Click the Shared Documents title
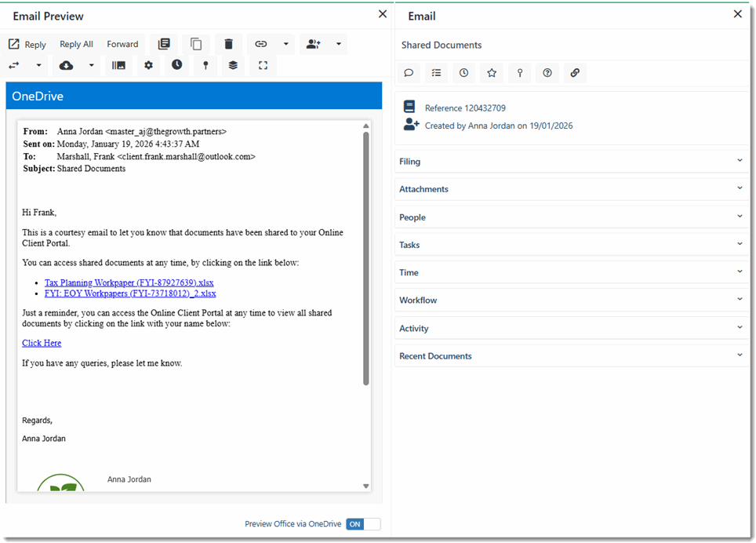Viewport: 756px width, 543px height. 442,45
